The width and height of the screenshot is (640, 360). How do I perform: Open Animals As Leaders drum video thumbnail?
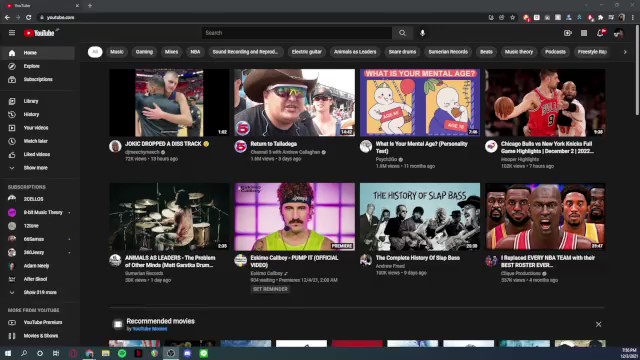169,217
